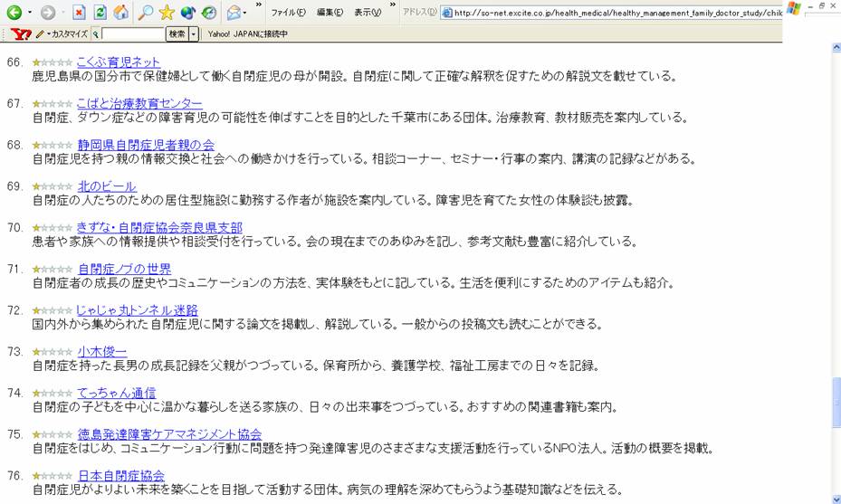
Task: Go to the Home page icon
Action: [121, 12]
